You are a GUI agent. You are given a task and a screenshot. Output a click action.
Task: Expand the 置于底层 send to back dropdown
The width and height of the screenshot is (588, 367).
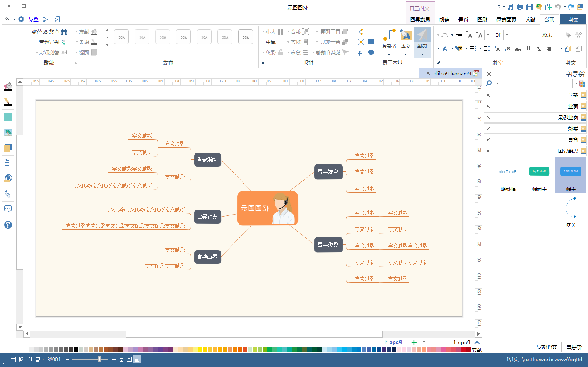[317, 42]
